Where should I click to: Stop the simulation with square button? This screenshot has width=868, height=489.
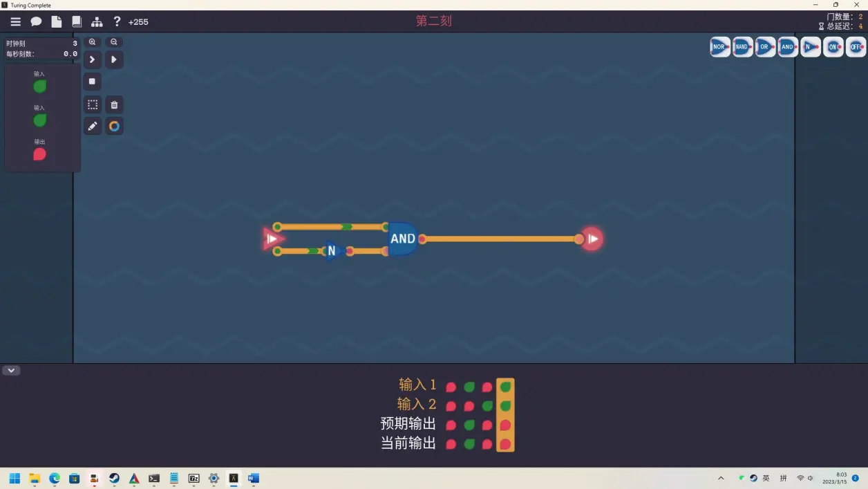[92, 82]
